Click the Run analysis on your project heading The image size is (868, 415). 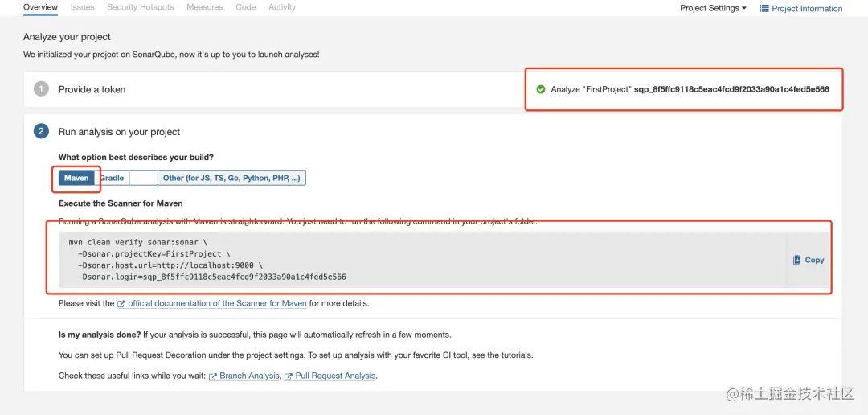tap(119, 132)
